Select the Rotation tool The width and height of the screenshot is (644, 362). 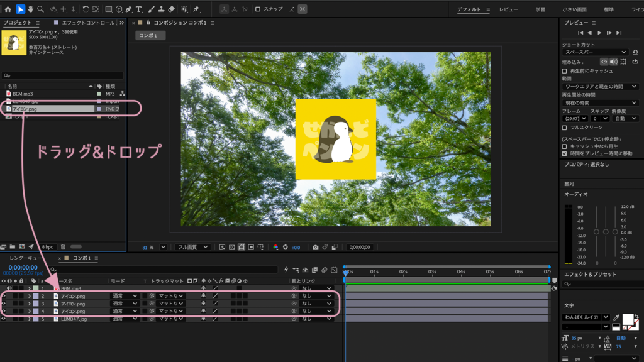86,9
